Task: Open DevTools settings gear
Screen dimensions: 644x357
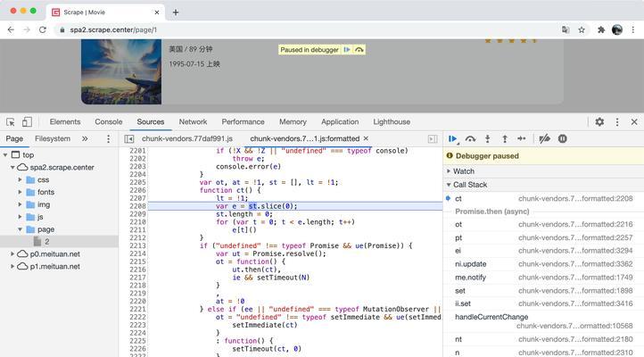Action: tap(599, 122)
